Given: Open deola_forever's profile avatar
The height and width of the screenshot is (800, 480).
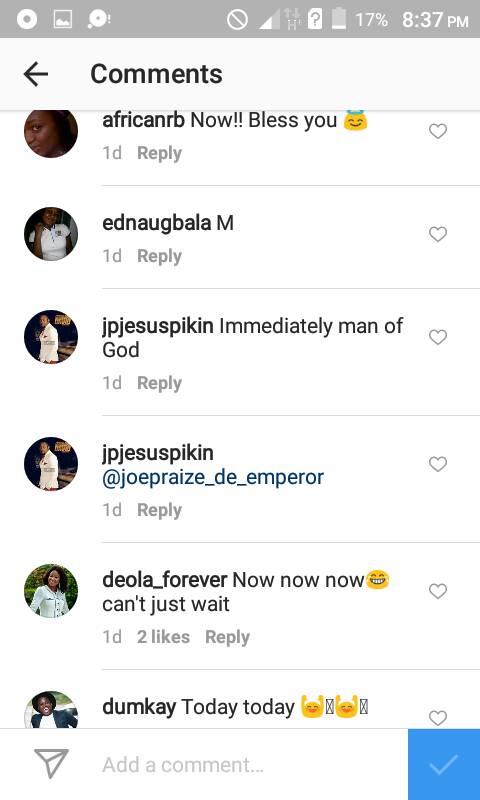Looking at the screenshot, I should (51, 591).
